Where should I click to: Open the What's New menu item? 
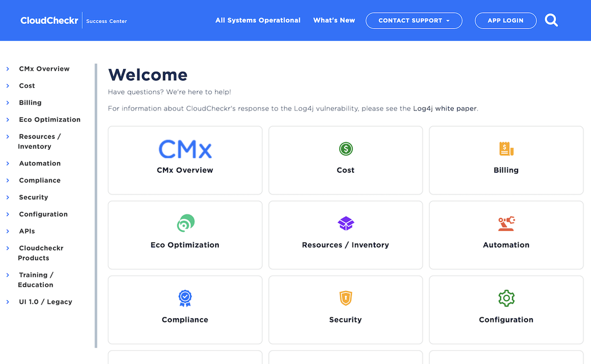point(334,20)
